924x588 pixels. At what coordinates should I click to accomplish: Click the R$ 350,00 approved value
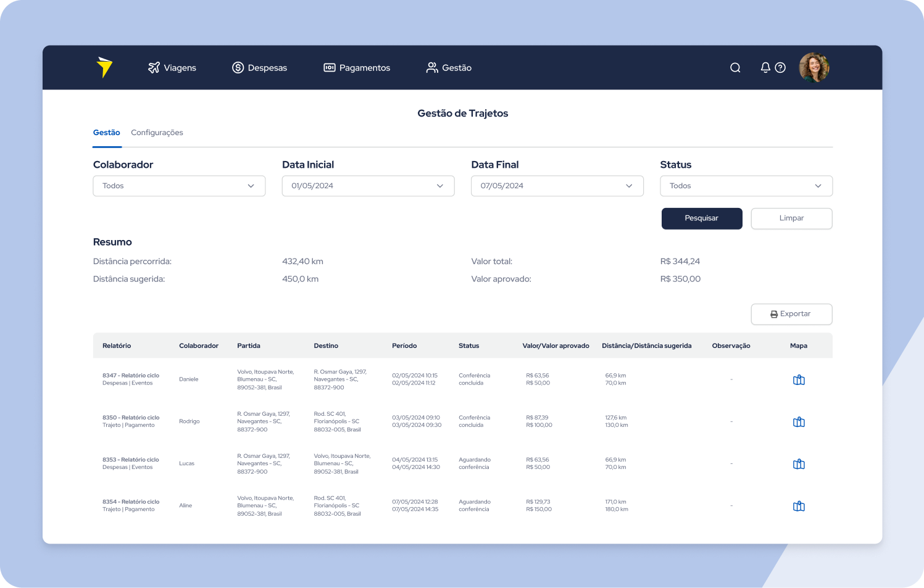[680, 279]
